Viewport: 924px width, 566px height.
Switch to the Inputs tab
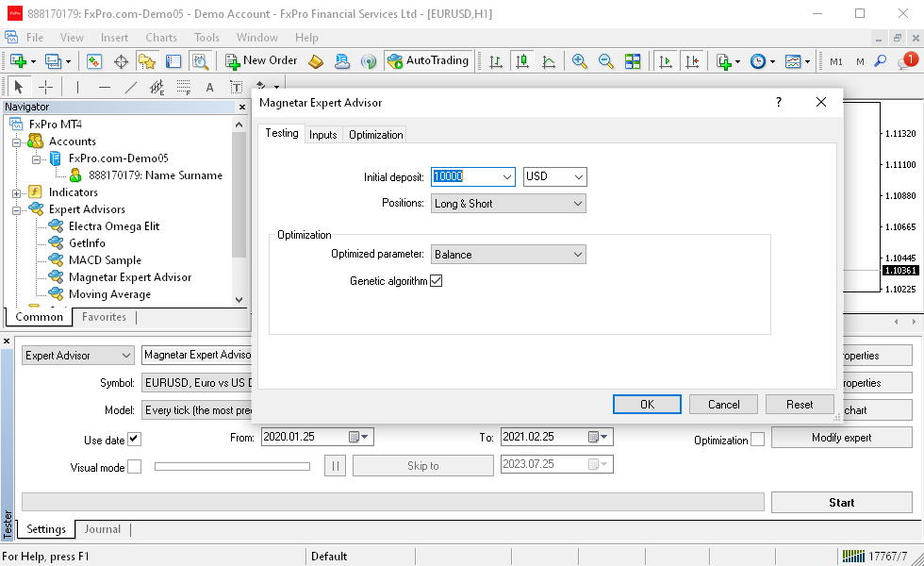coord(322,135)
